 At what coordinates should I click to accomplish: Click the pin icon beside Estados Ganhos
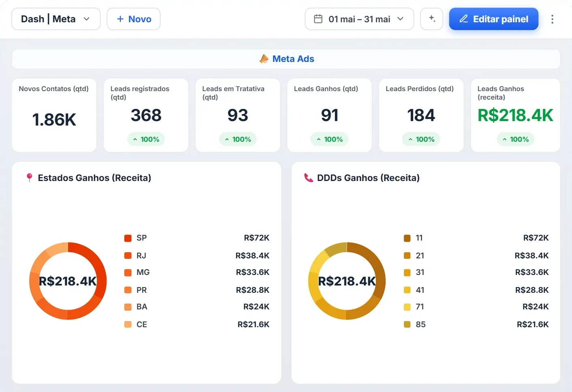tap(29, 178)
